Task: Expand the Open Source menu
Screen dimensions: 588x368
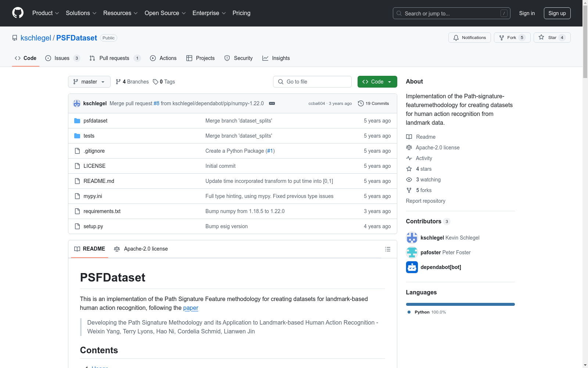Action: tap(165, 13)
